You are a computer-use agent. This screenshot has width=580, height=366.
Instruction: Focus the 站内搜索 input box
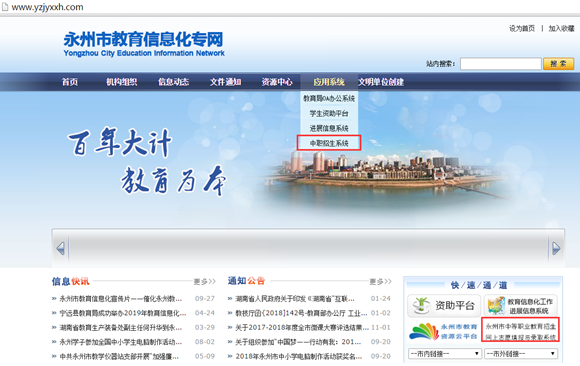[x=500, y=64]
